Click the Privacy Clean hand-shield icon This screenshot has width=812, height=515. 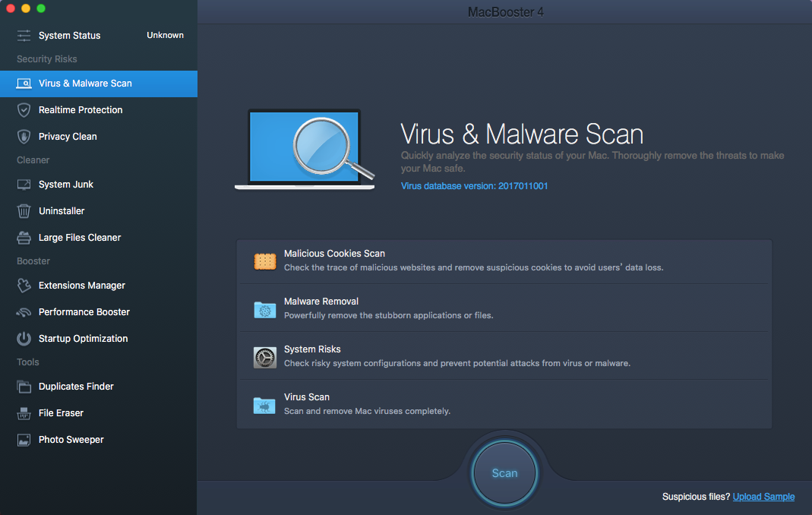[x=24, y=137]
